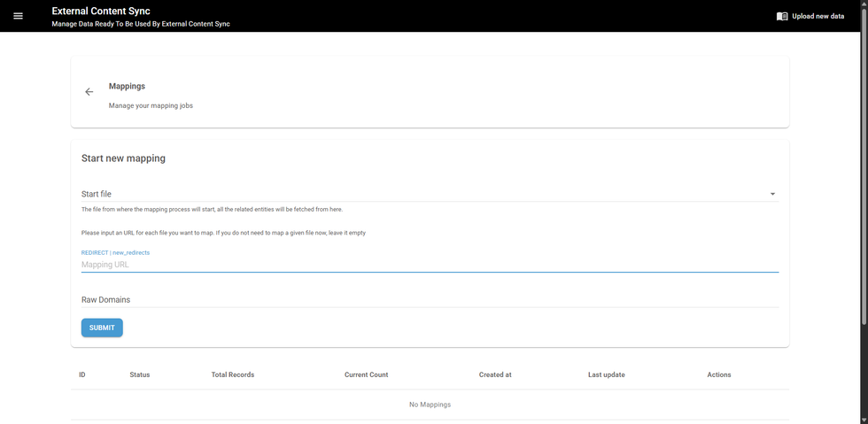This screenshot has width=868, height=424.
Task: Submit the new mapping form
Action: (102, 328)
